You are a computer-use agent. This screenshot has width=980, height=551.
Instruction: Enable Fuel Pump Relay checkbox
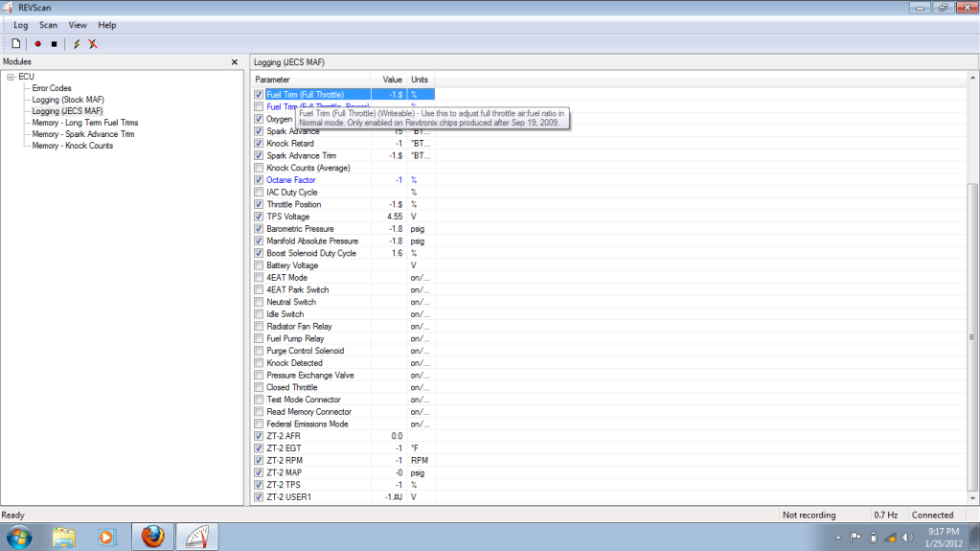click(259, 338)
